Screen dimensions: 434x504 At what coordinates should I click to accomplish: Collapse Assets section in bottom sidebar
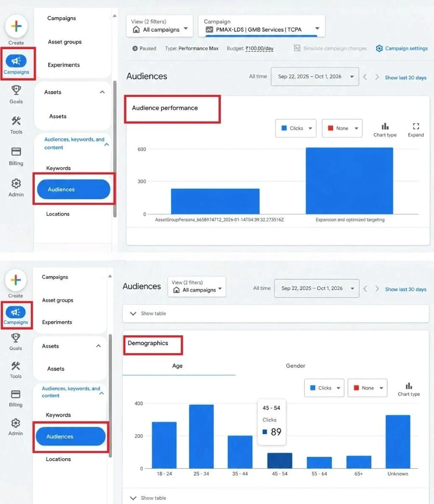(98, 346)
